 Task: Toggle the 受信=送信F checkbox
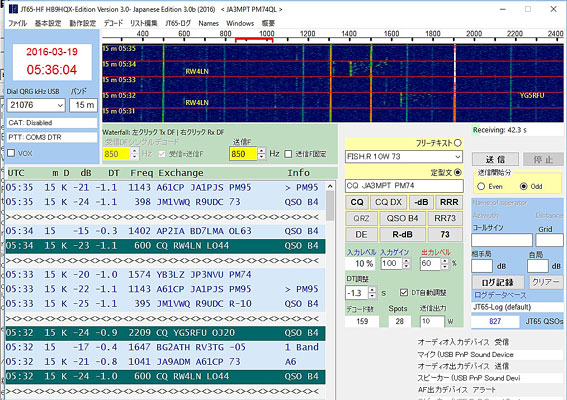(x=162, y=154)
